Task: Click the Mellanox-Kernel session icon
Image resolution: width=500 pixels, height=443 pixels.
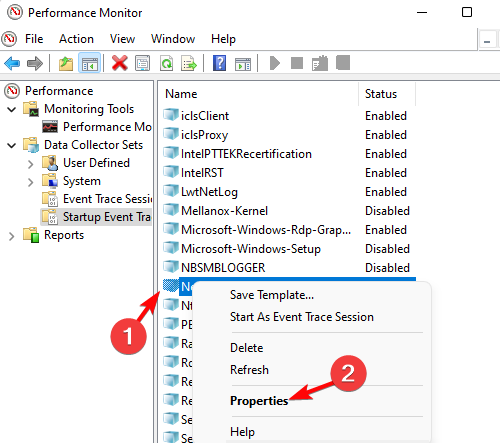Action: point(171,210)
